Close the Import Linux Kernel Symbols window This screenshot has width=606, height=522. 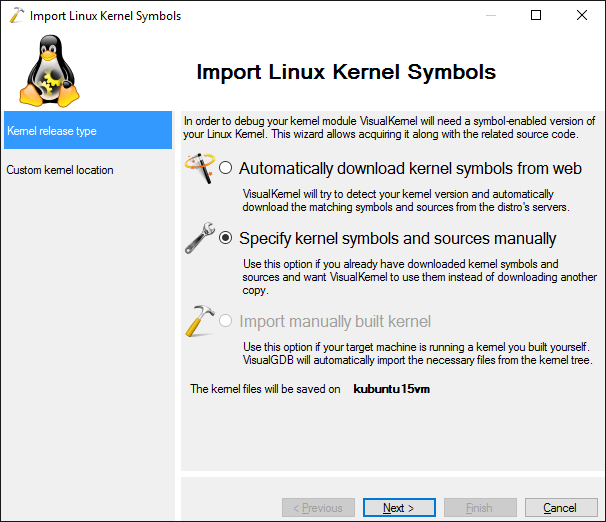(582, 15)
